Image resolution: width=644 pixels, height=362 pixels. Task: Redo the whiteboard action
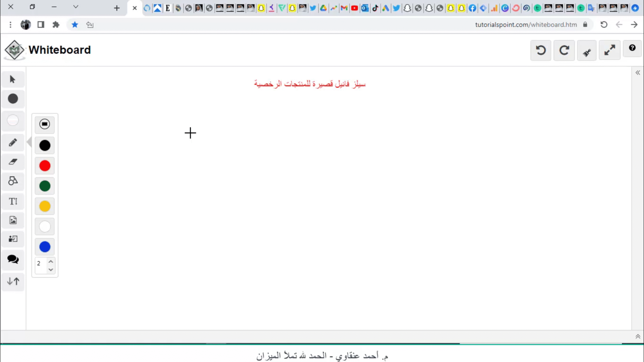coord(564,51)
